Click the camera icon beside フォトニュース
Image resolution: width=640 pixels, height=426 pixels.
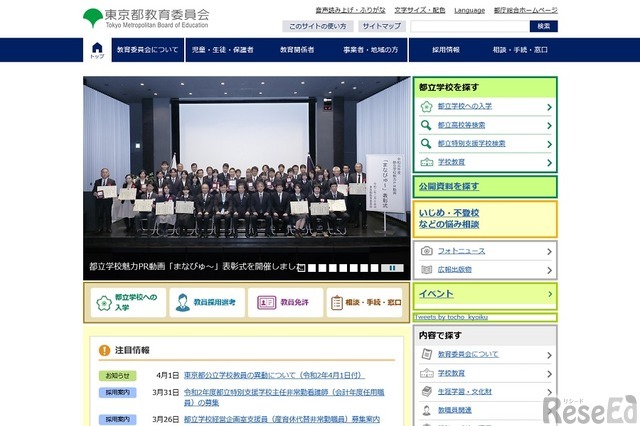pos(427,251)
